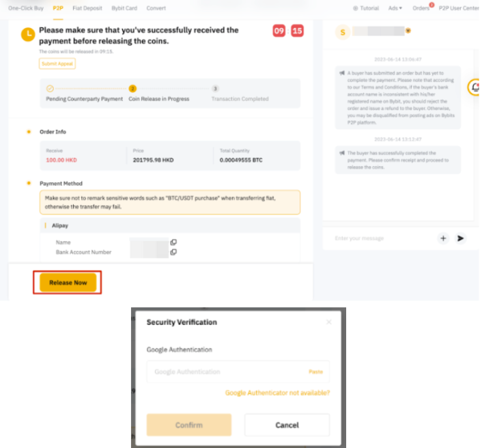Open the Orders page
480x448 pixels.
point(421,8)
